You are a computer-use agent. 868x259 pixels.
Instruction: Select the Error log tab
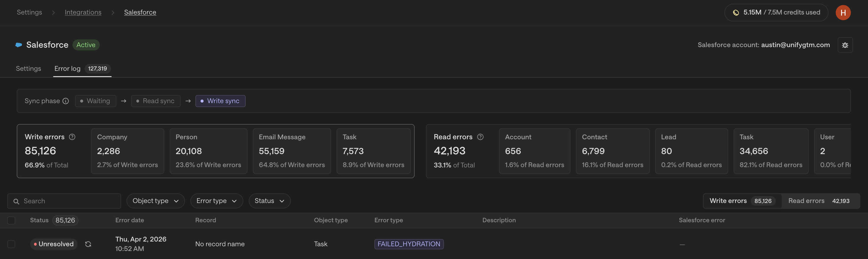coord(82,68)
